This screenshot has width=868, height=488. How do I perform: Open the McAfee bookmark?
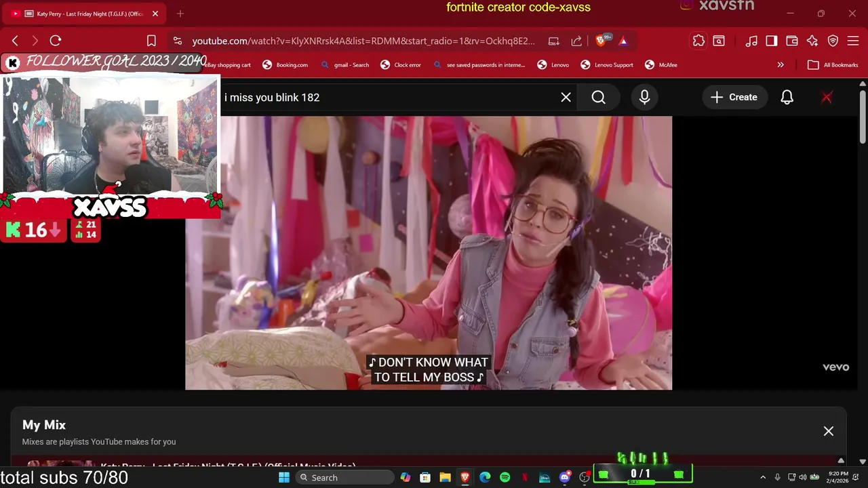click(x=661, y=65)
